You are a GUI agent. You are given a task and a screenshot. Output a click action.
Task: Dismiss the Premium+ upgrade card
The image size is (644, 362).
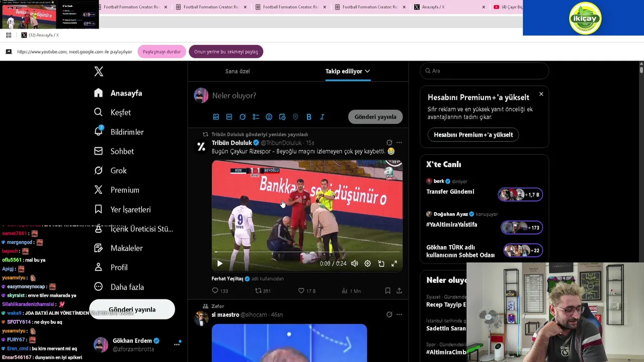(x=541, y=94)
